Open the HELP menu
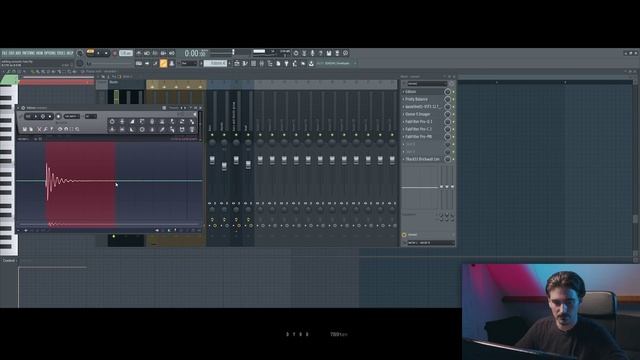 70,53
